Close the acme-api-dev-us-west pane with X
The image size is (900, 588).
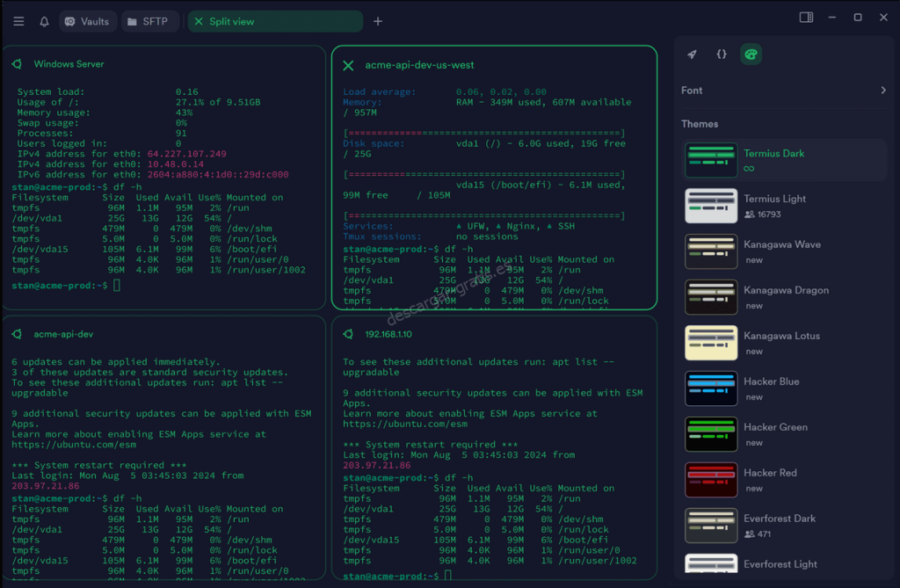[348, 66]
